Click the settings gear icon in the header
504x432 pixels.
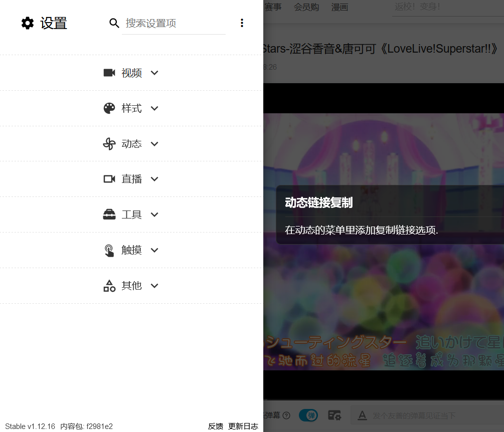point(28,23)
